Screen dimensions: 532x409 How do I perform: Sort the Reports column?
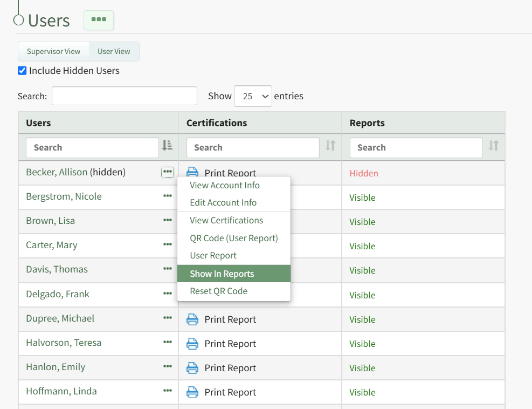point(493,146)
